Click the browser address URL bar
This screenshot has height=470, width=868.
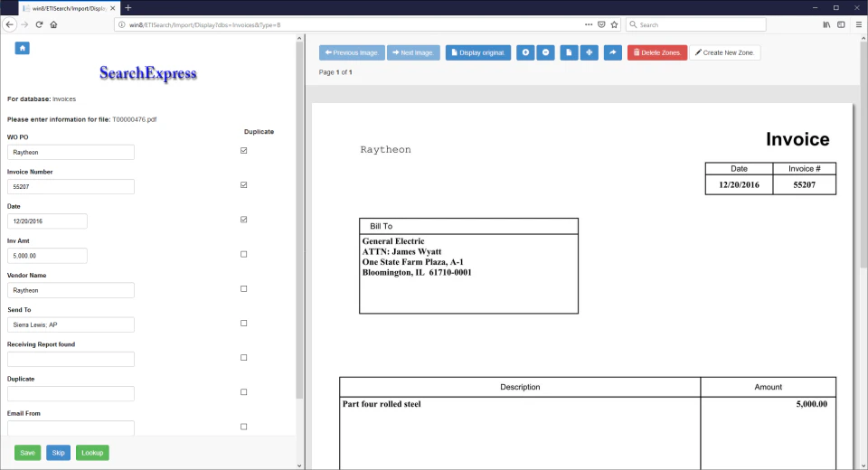[x=354, y=24]
